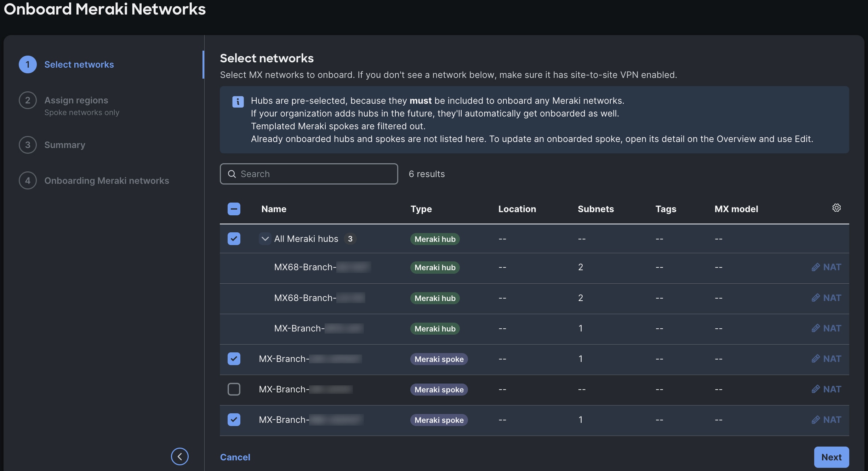Viewport: 868px width, 471px height.
Task: Edit NAT for the last spoke row
Action: click(826, 420)
